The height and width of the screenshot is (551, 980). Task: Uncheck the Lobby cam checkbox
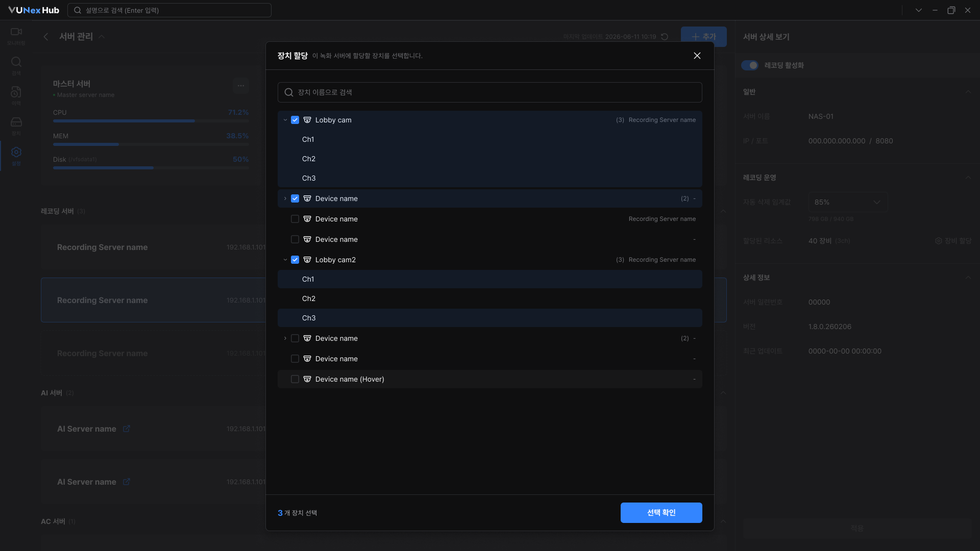[x=295, y=120]
